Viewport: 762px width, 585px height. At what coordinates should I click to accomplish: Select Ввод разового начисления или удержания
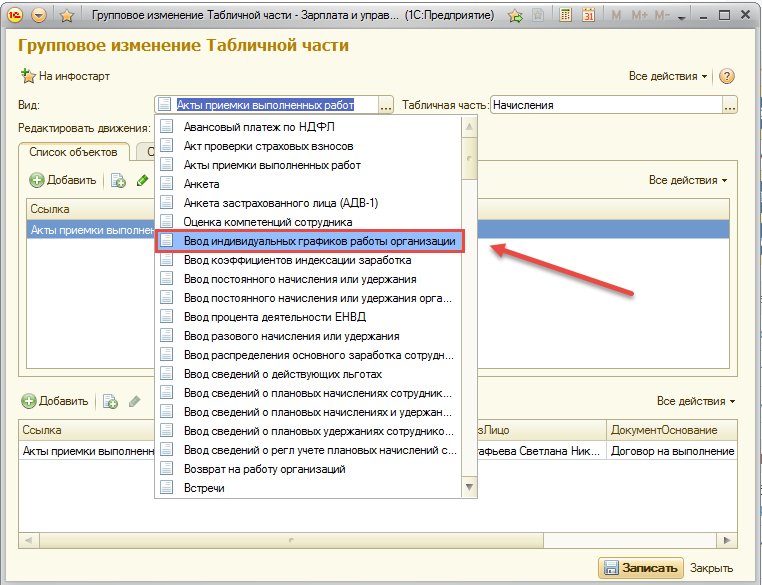308,336
